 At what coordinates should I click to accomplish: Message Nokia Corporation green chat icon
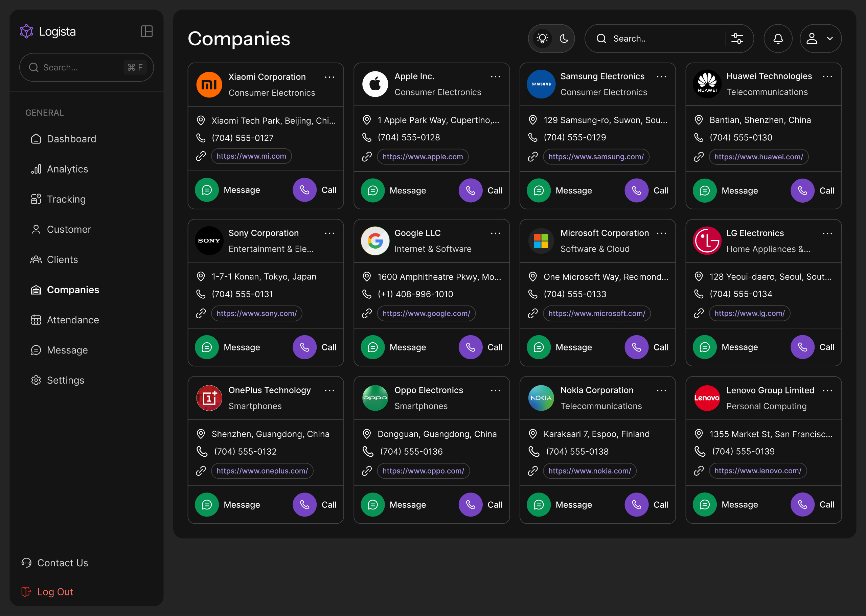tap(539, 504)
